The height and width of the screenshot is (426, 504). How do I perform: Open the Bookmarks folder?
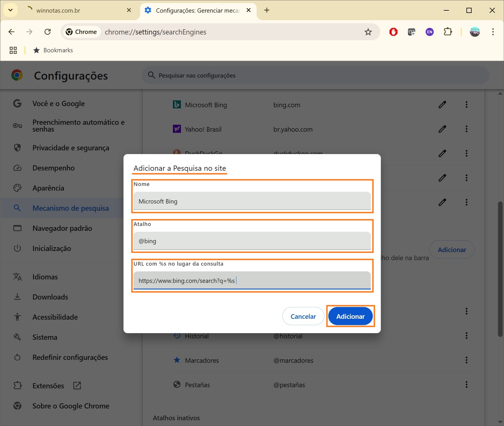point(53,50)
